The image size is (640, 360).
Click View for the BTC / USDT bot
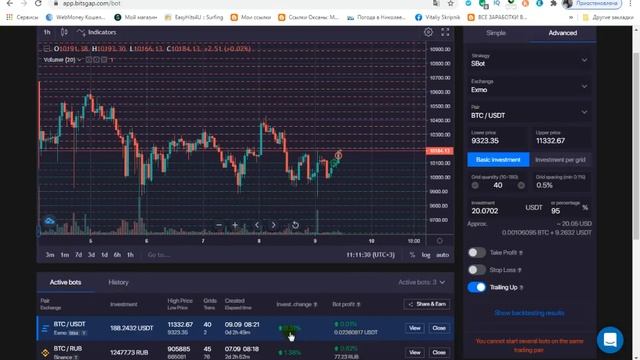pyautogui.click(x=414, y=328)
